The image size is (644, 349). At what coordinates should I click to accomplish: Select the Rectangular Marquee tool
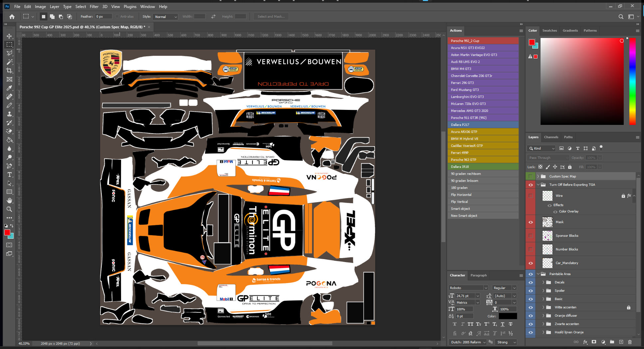pos(9,45)
